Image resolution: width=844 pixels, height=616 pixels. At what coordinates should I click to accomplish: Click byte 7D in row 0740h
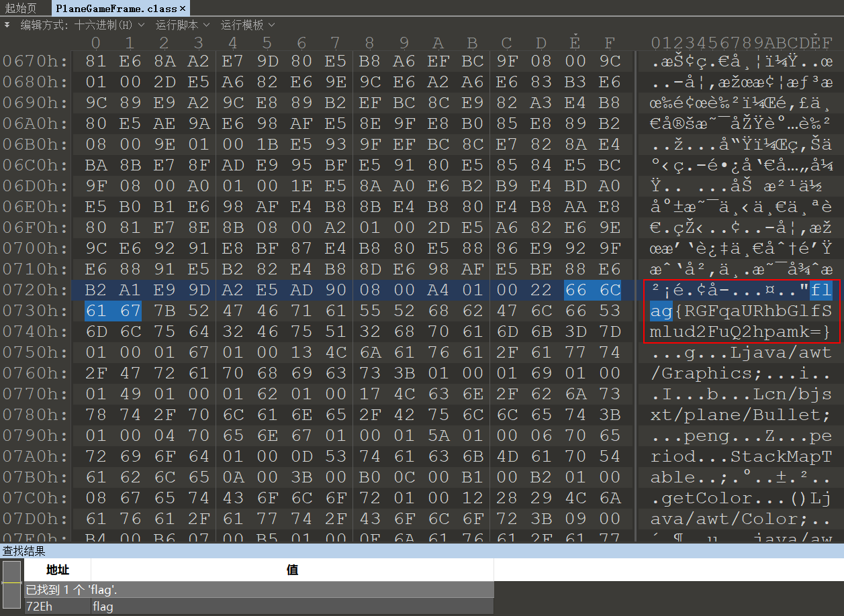pos(609,332)
